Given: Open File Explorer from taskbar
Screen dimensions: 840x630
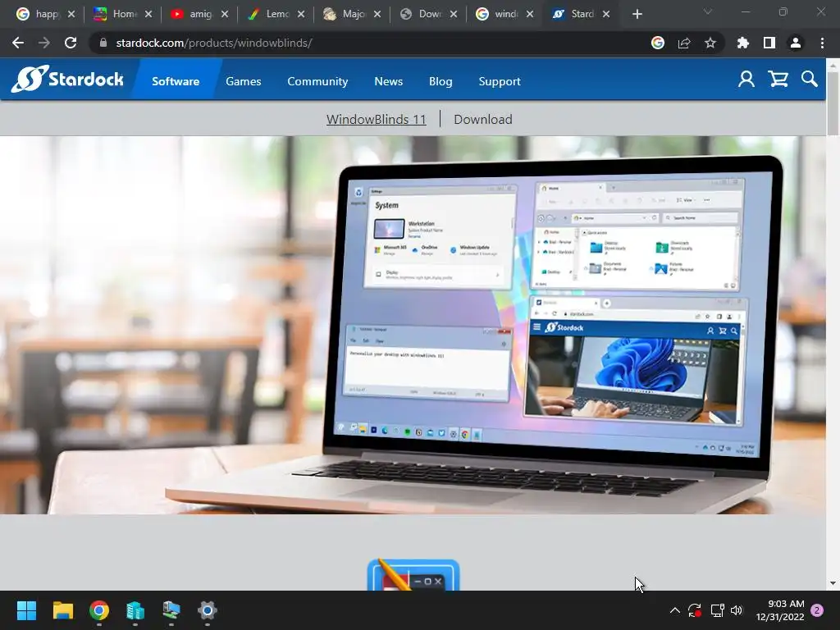Looking at the screenshot, I should [62, 610].
